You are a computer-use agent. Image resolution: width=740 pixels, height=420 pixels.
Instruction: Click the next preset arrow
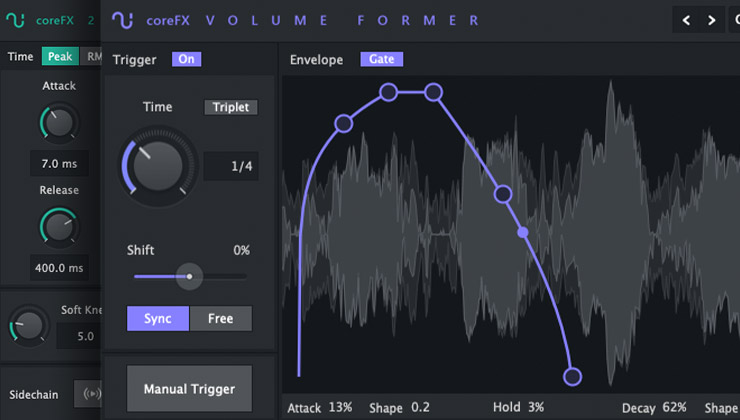[712, 20]
